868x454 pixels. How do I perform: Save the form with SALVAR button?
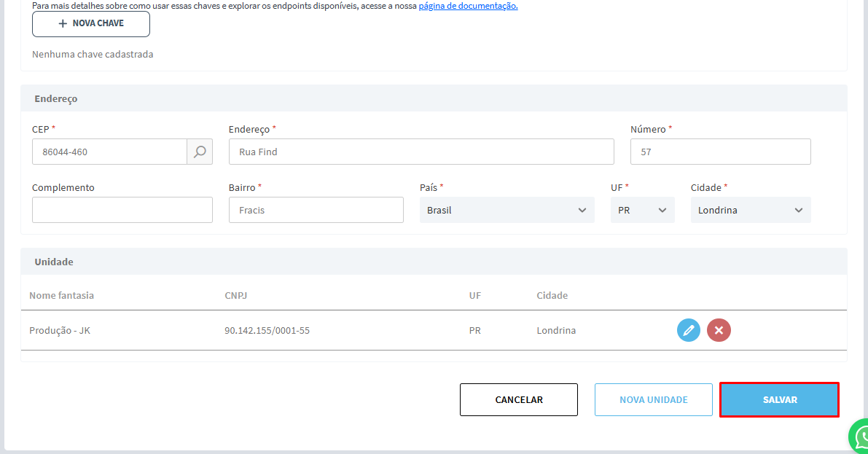pos(779,399)
